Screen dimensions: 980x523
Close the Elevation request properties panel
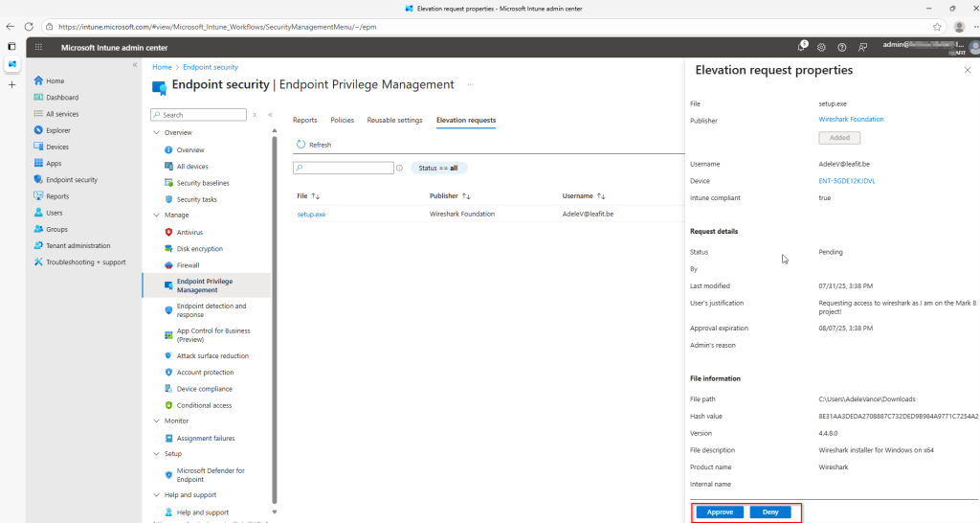pos(968,70)
